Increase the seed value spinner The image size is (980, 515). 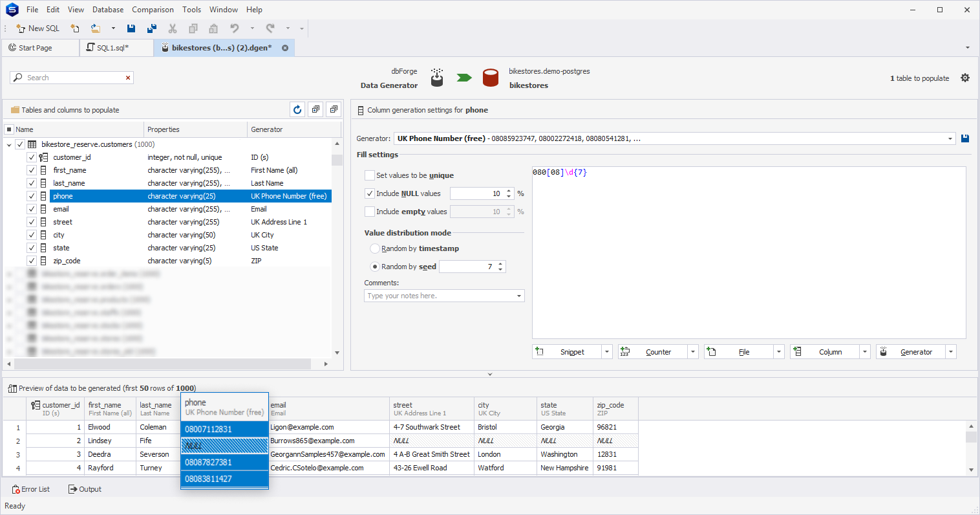tap(501, 264)
